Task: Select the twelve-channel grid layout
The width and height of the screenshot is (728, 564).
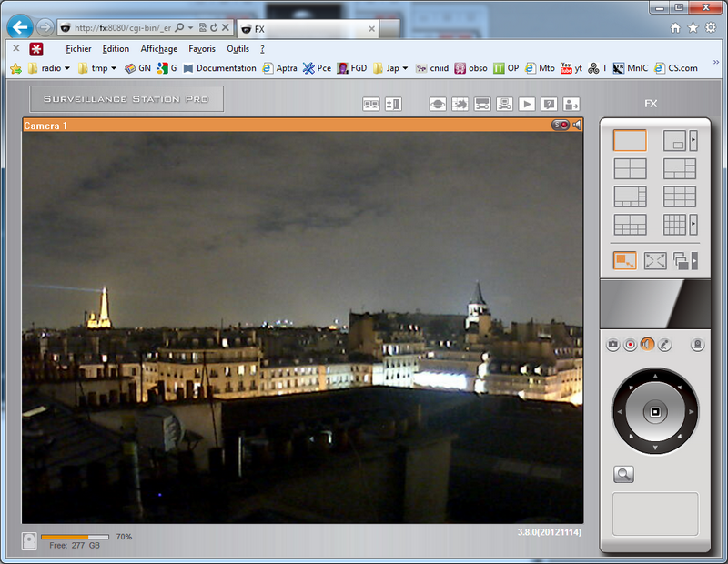Action: tap(674, 225)
